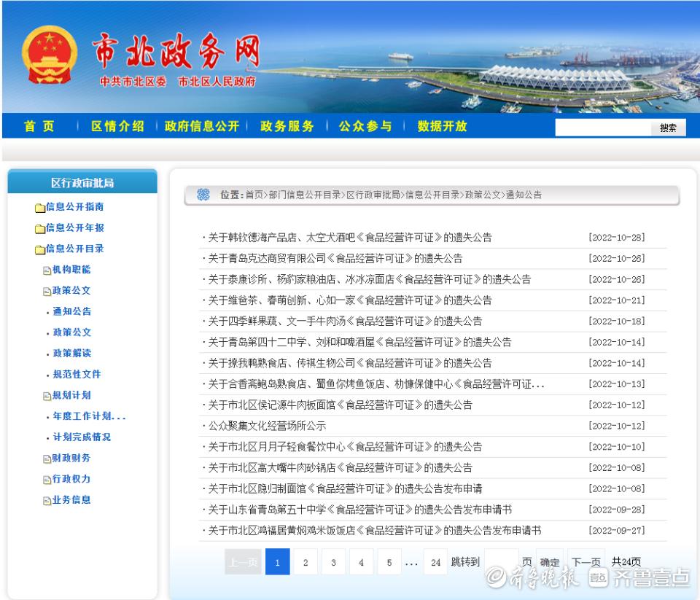
Task: Click the 下一页 pagination button
Action: [586, 562]
